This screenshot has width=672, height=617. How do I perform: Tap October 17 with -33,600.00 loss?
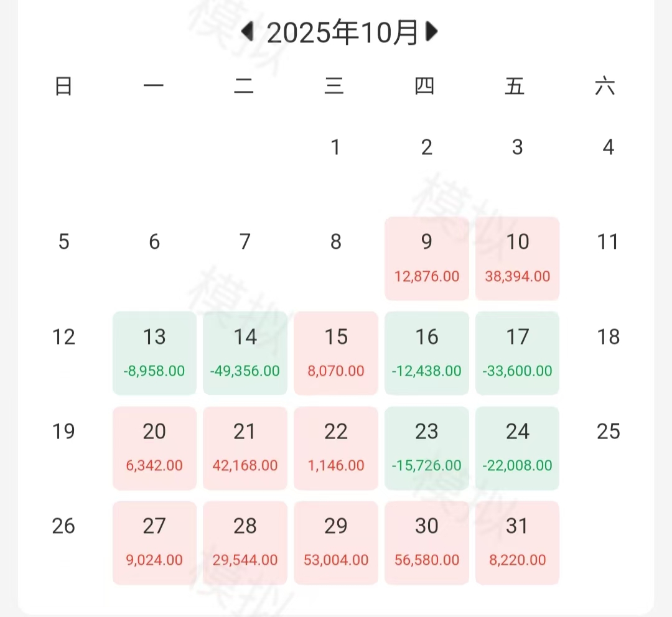click(518, 353)
